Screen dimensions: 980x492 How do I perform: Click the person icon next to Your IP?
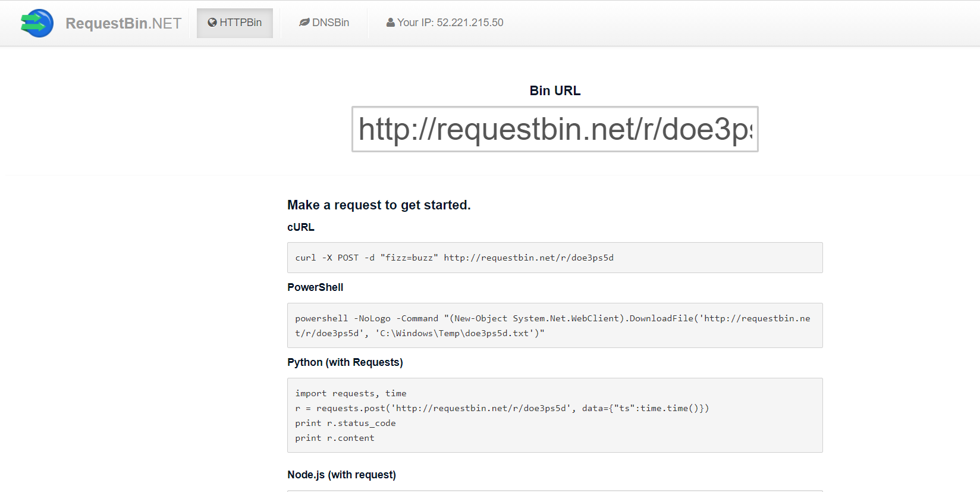click(390, 22)
